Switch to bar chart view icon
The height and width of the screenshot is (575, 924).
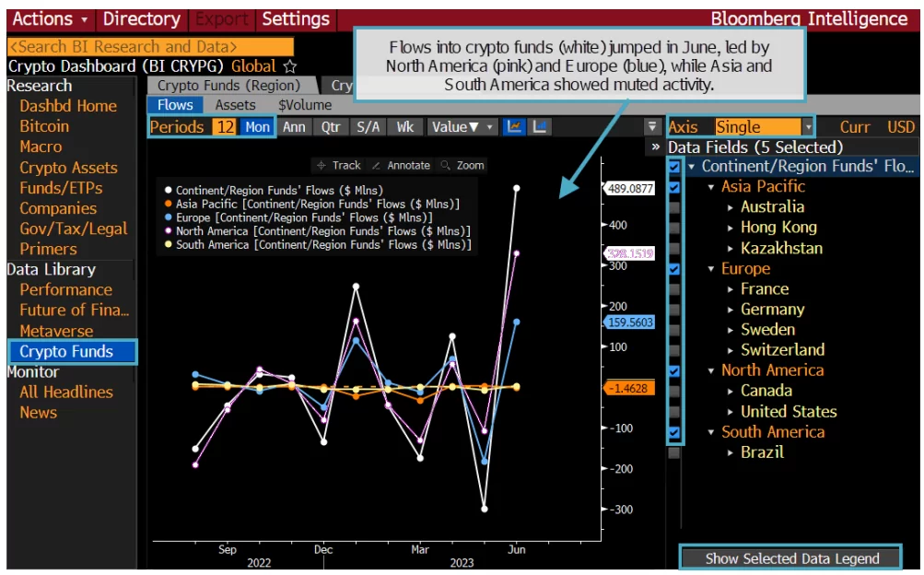pyautogui.click(x=541, y=127)
